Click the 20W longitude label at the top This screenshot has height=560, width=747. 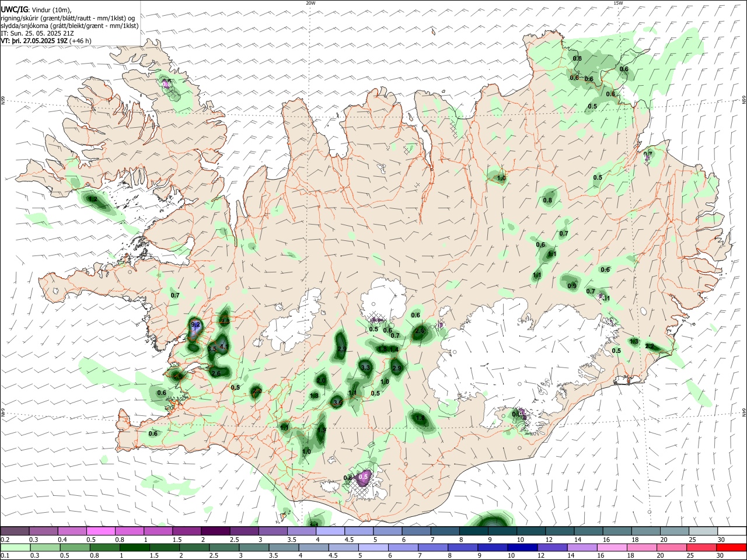point(310,3)
